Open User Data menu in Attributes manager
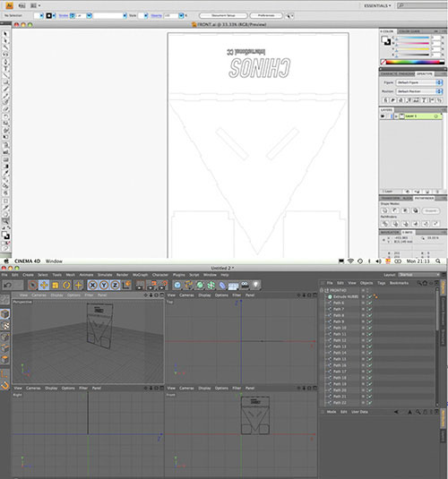Screen dimensions: 448x479 point(359,412)
